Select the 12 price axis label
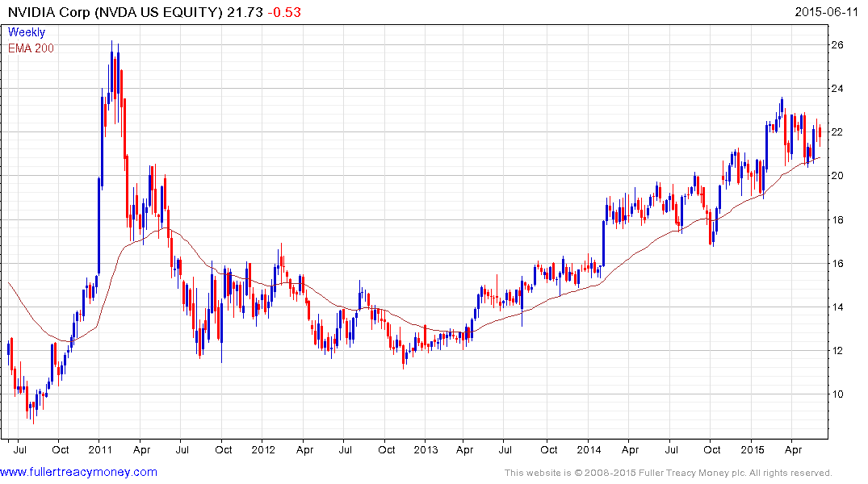Image resolution: width=868 pixels, height=484 pixels. [837, 351]
